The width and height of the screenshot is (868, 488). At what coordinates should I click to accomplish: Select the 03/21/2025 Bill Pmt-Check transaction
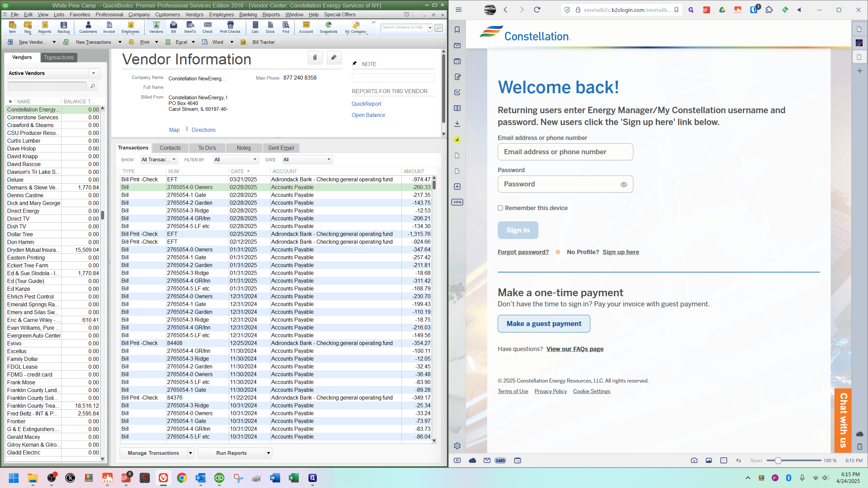[x=276, y=179]
